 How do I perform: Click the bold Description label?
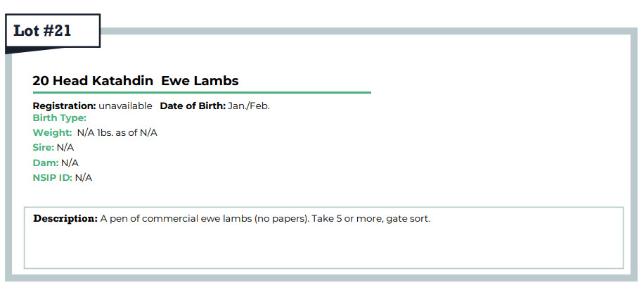(x=65, y=219)
